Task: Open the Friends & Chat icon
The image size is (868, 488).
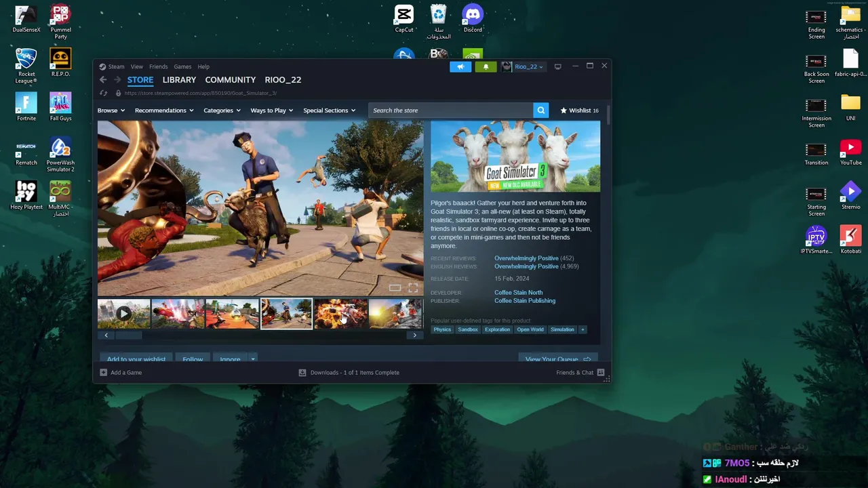Action: [601, 372]
